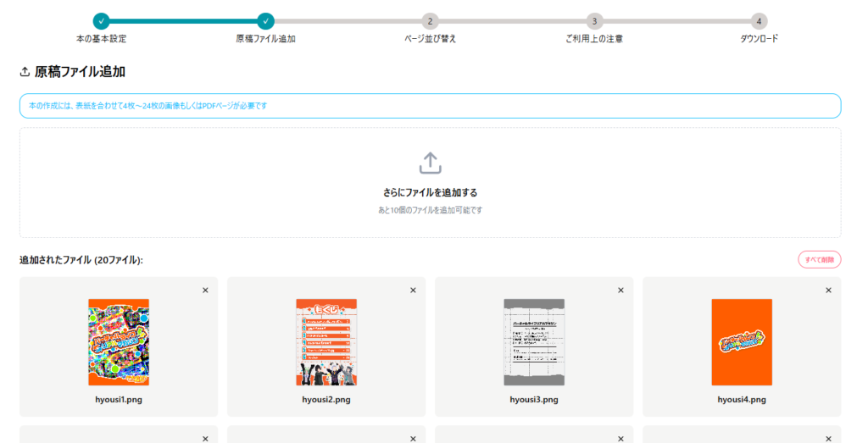Remove hyousi4.png with its X icon
868x443 pixels.
click(x=828, y=291)
